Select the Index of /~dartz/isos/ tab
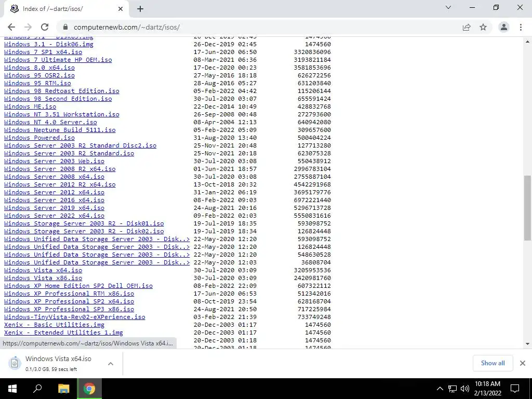532x399 pixels. click(66, 9)
